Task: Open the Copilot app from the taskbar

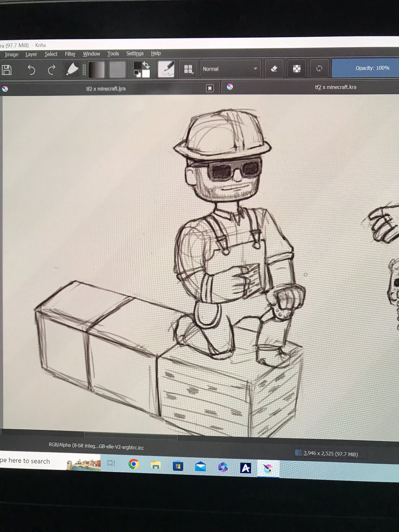Action: coord(223,467)
